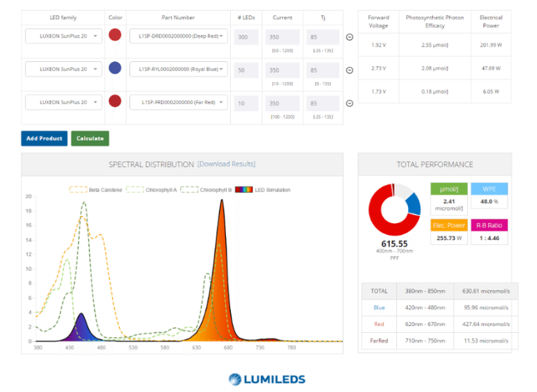Remove the Far Red product row
This screenshot has height=392, width=537.
[349, 103]
